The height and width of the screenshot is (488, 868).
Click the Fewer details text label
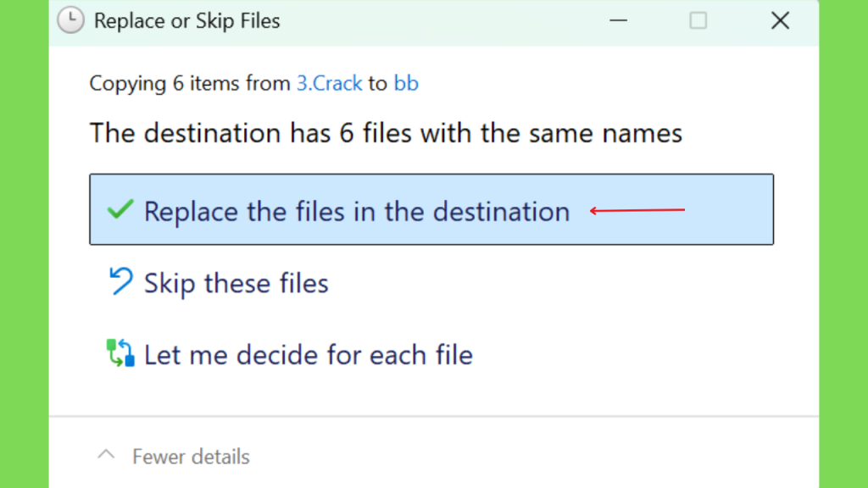click(x=191, y=457)
